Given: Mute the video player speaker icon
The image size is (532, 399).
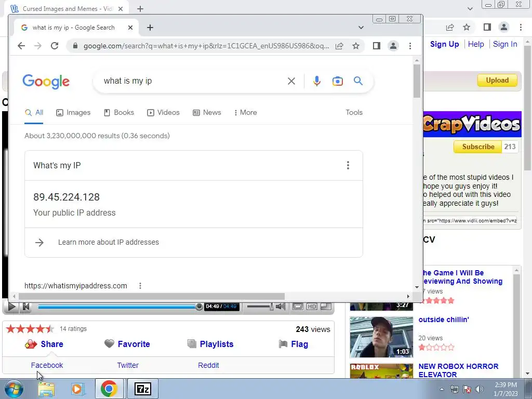Looking at the screenshot, I should (280, 307).
